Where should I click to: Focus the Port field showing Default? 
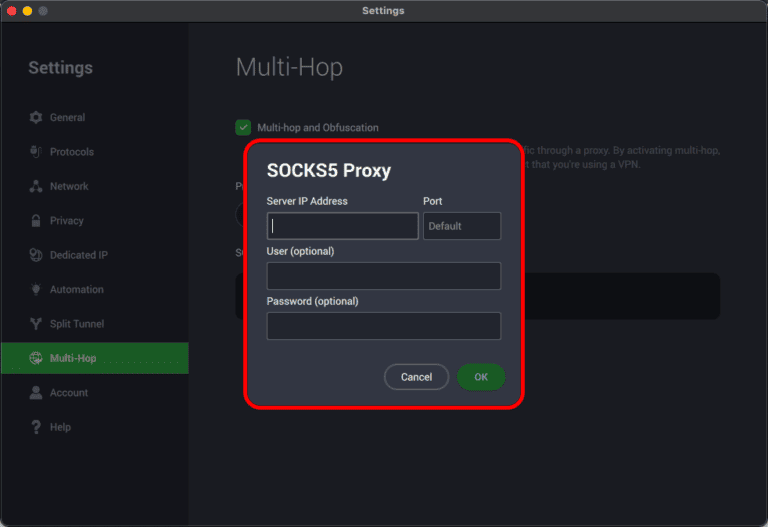(x=462, y=226)
